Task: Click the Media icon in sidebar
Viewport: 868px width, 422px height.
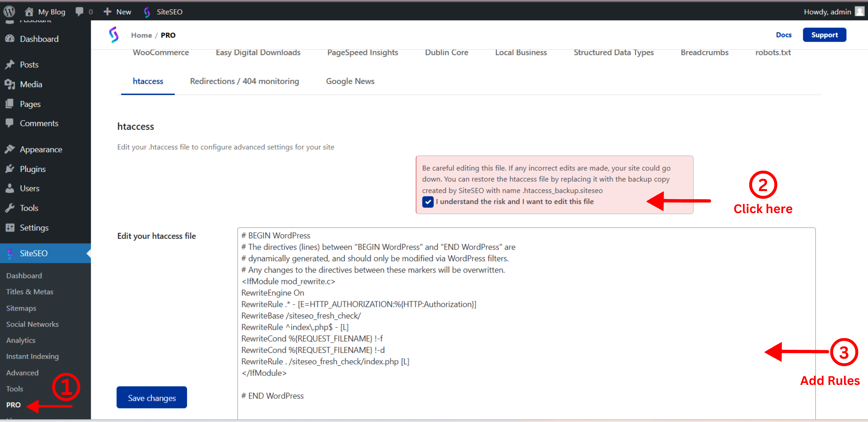Action: pos(10,84)
